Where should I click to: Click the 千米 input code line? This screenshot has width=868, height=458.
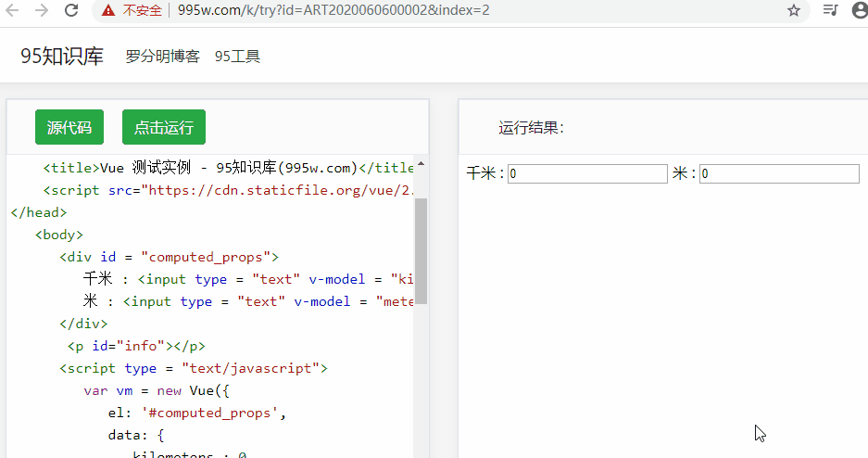(248, 279)
